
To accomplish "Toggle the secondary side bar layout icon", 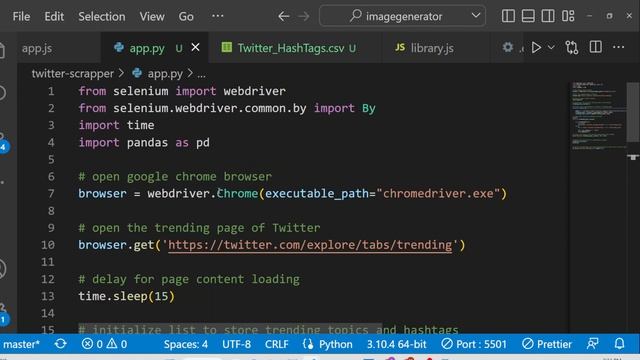I will [548, 16].
